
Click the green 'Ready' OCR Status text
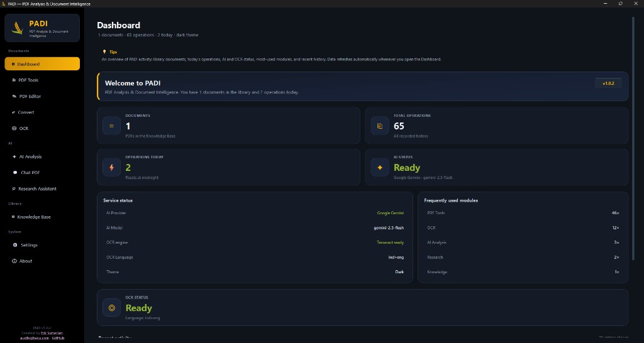point(139,308)
